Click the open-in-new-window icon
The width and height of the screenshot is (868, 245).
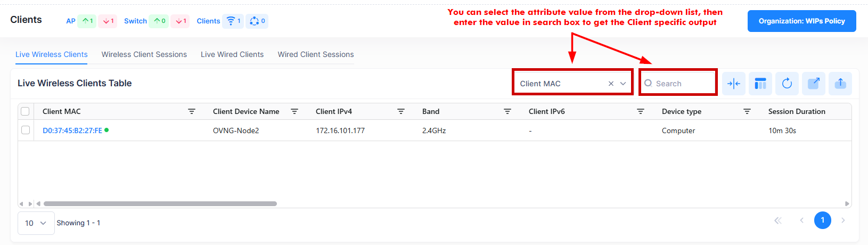814,84
